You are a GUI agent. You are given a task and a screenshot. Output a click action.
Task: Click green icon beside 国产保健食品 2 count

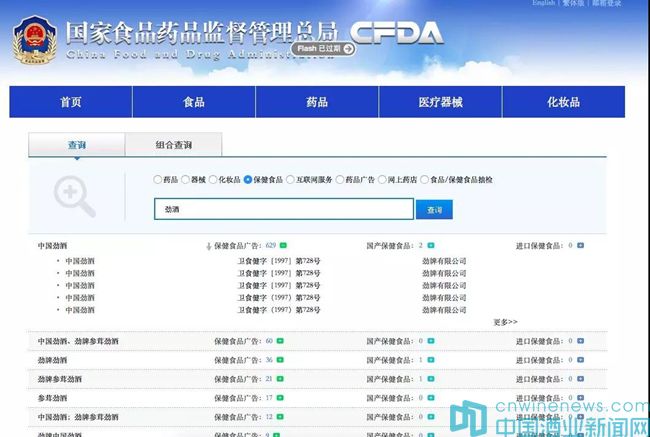pos(432,245)
